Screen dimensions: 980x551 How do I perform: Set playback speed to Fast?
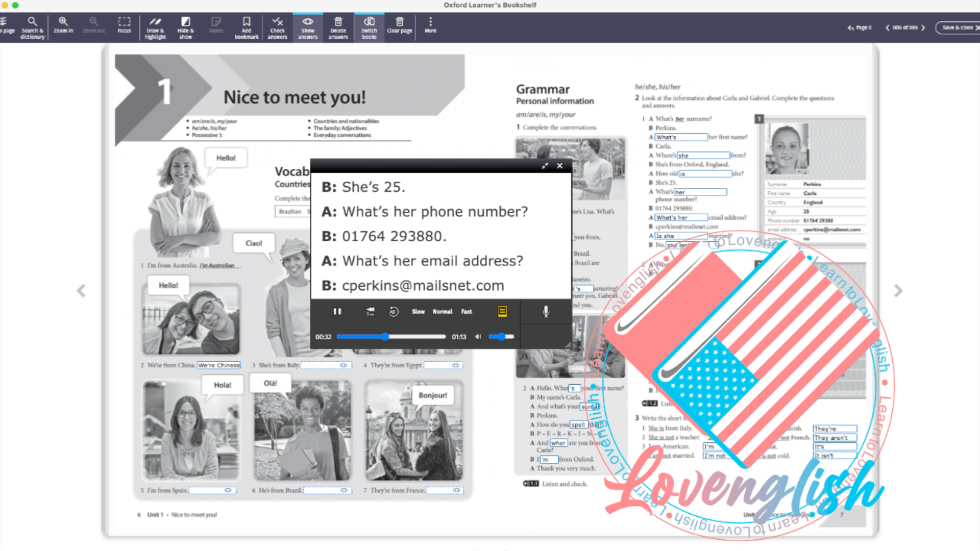467,311
